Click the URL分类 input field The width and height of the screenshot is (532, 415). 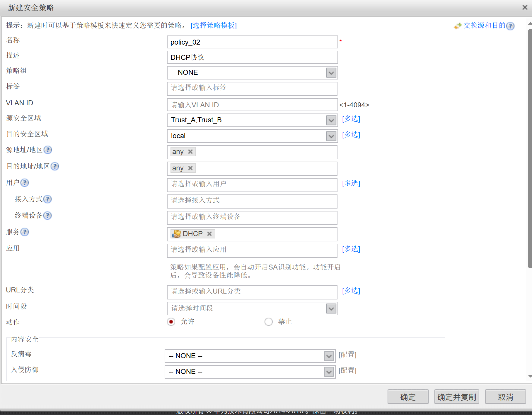252,292
